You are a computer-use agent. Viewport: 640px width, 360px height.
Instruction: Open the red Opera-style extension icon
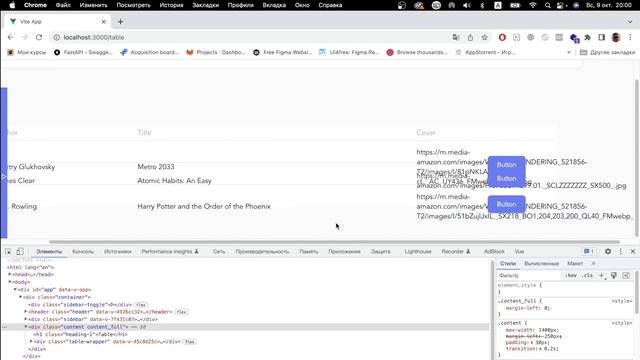(502, 37)
